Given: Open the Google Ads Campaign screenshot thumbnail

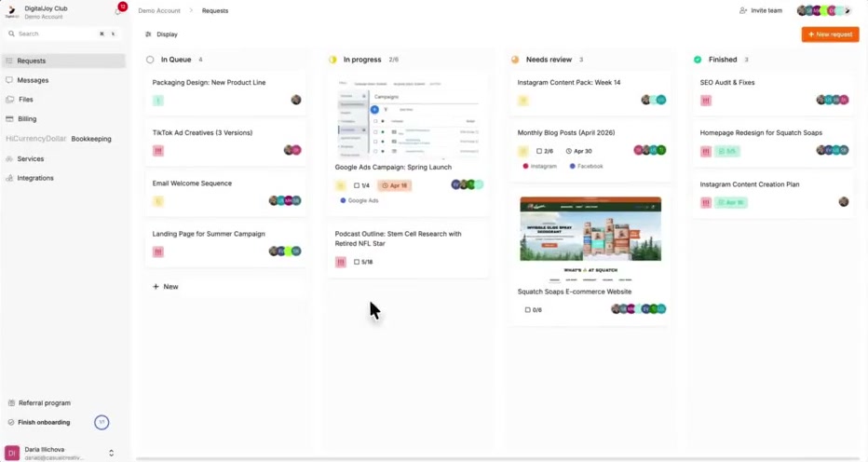Looking at the screenshot, I should point(408,118).
